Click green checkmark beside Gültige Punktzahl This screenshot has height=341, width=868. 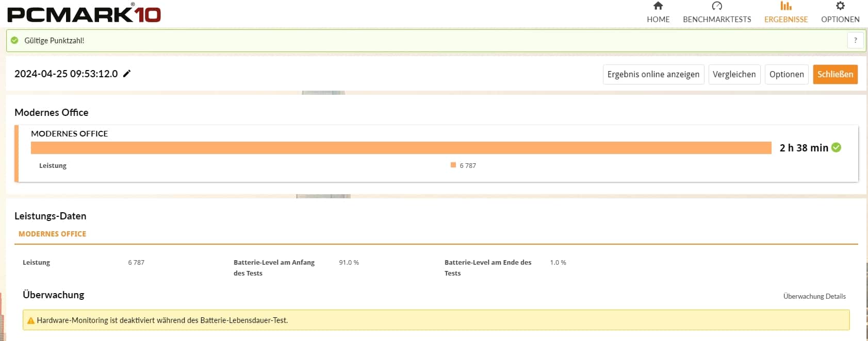(x=14, y=40)
